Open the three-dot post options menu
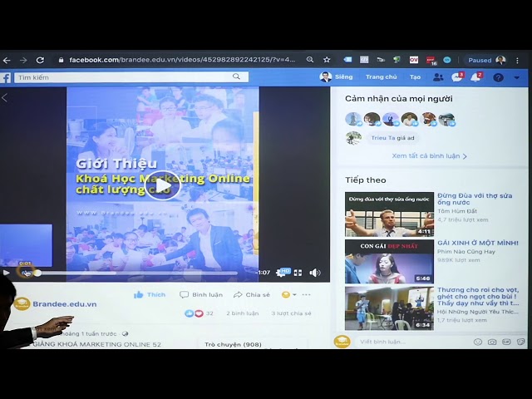This screenshot has height=399, width=532. (x=306, y=294)
